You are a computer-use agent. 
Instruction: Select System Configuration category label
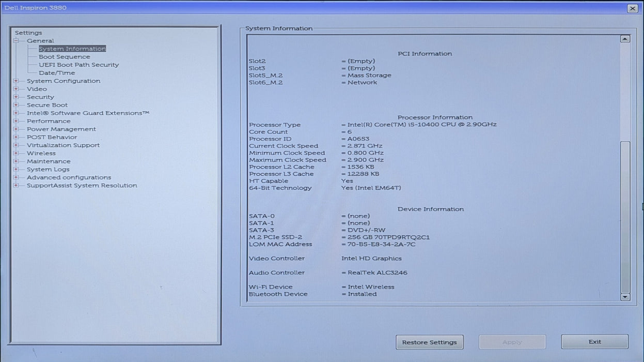(x=64, y=81)
